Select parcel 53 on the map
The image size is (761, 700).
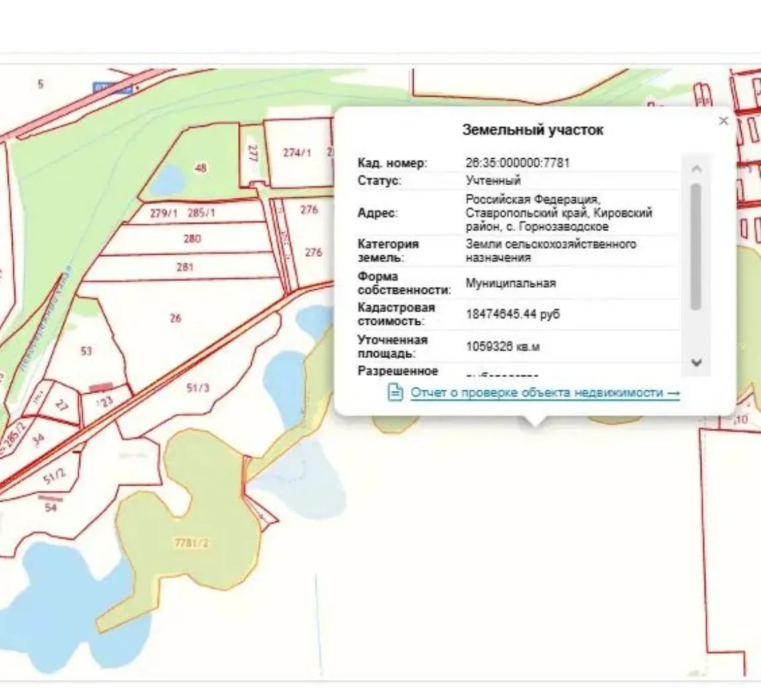click(86, 351)
